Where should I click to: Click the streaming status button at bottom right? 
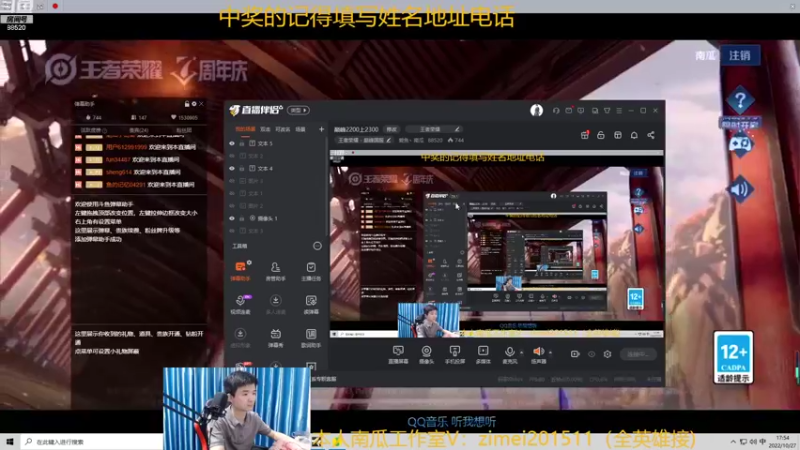click(x=638, y=354)
